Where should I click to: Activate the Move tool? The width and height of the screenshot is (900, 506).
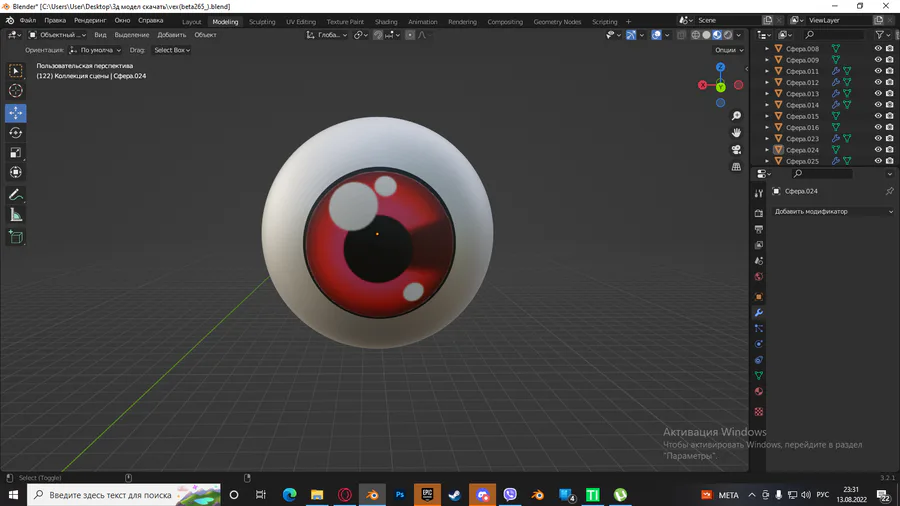pos(15,113)
